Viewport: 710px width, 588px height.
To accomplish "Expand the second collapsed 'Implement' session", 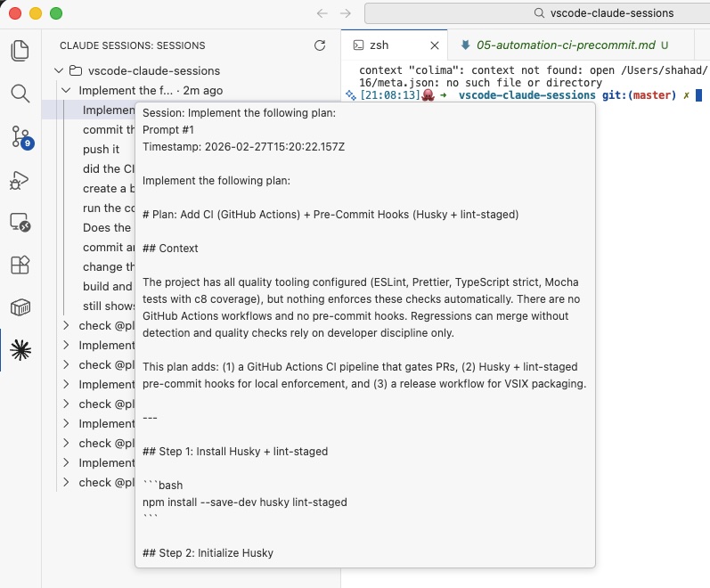I will pyautogui.click(x=66, y=384).
